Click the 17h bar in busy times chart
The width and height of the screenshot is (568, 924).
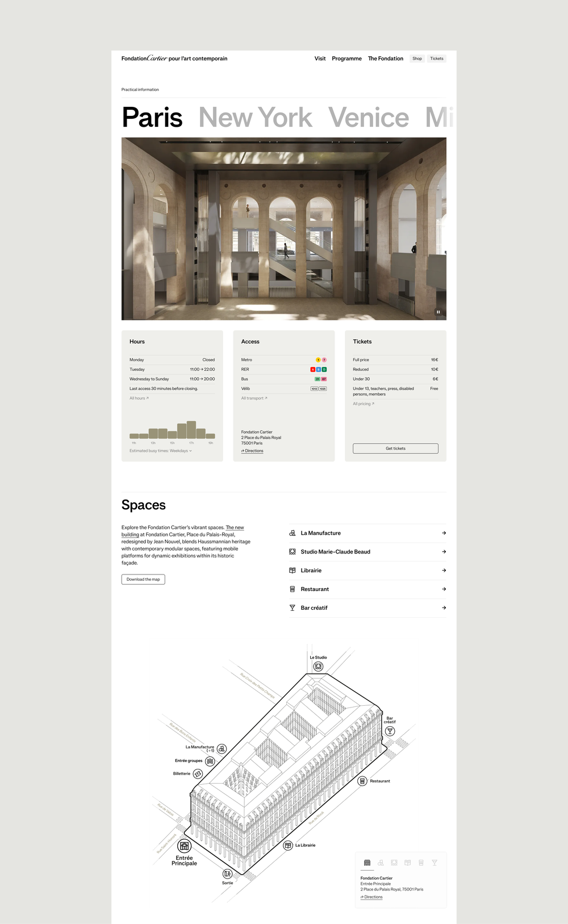pyautogui.click(x=191, y=430)
